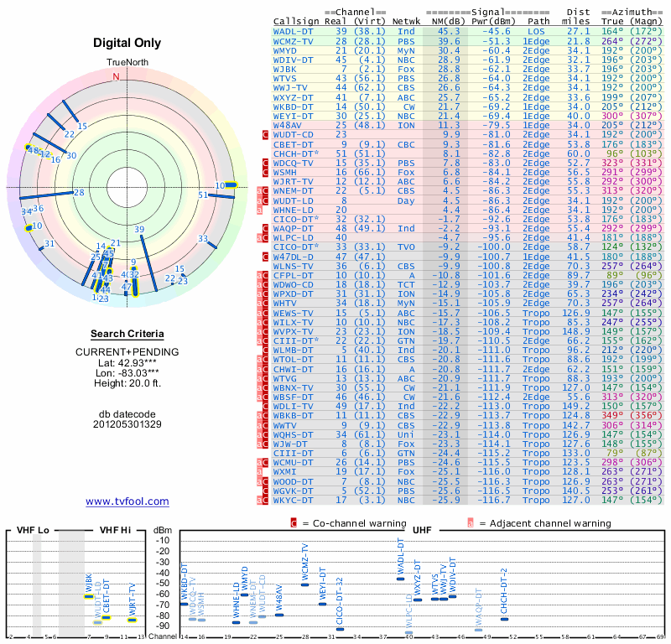Select WEYI-DT callsign in the table

(x=293, y=116)
